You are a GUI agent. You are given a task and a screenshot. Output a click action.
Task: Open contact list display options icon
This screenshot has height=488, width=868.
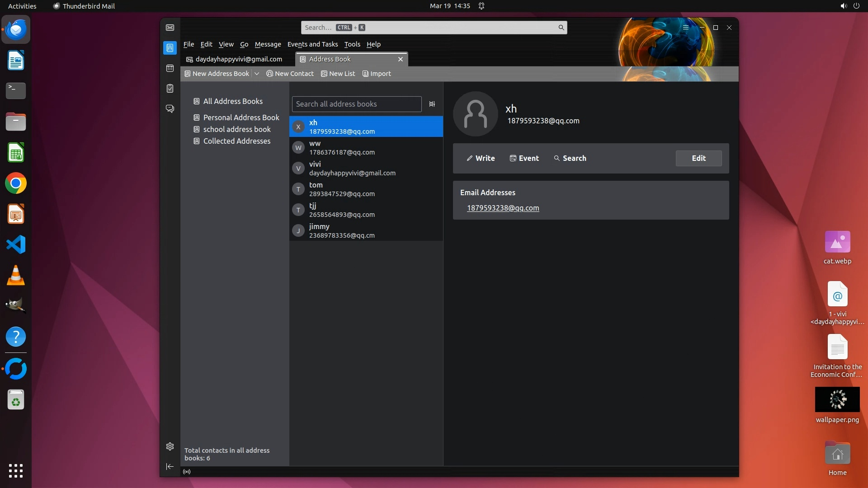click(x=432, y=104)
